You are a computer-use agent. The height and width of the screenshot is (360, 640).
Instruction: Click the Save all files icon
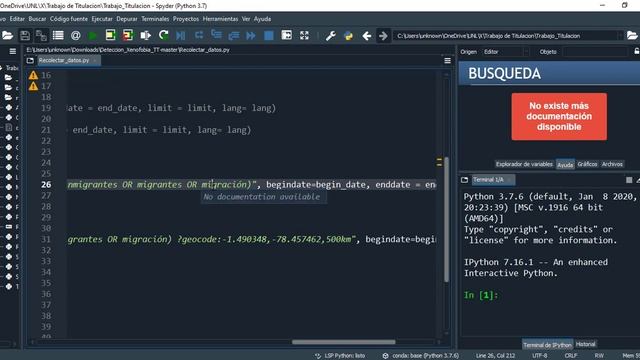41,36
